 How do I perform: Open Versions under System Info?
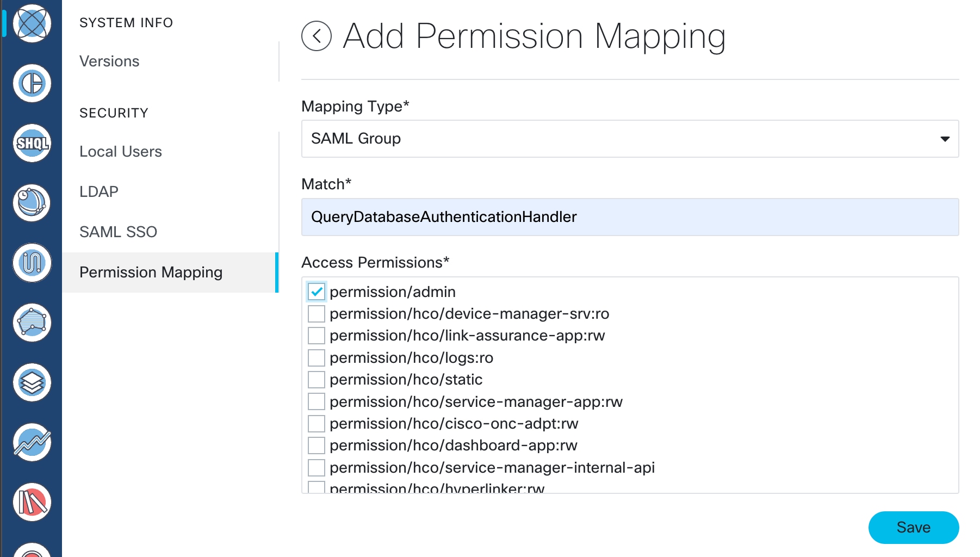[x=109, y=61]
